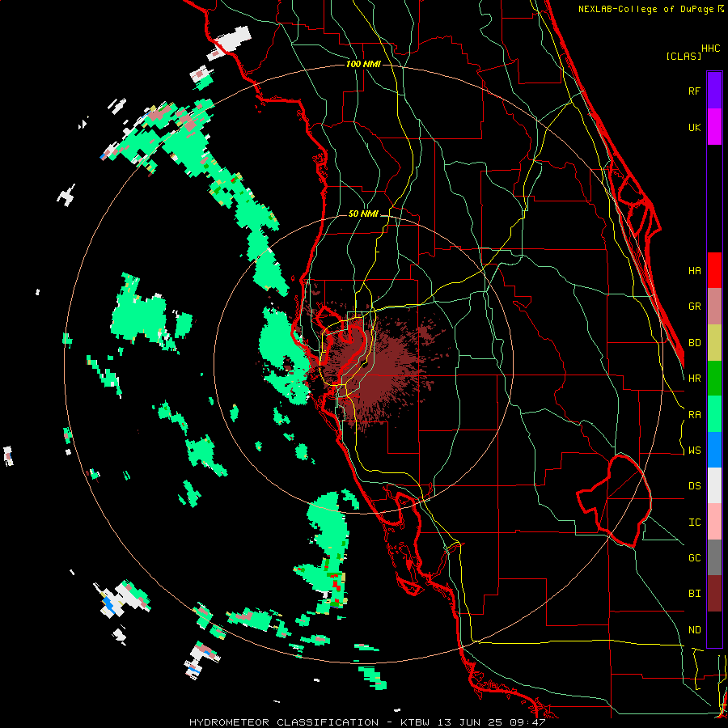Click the ND black legend swatch
The image size is (728, 728).
714,629
